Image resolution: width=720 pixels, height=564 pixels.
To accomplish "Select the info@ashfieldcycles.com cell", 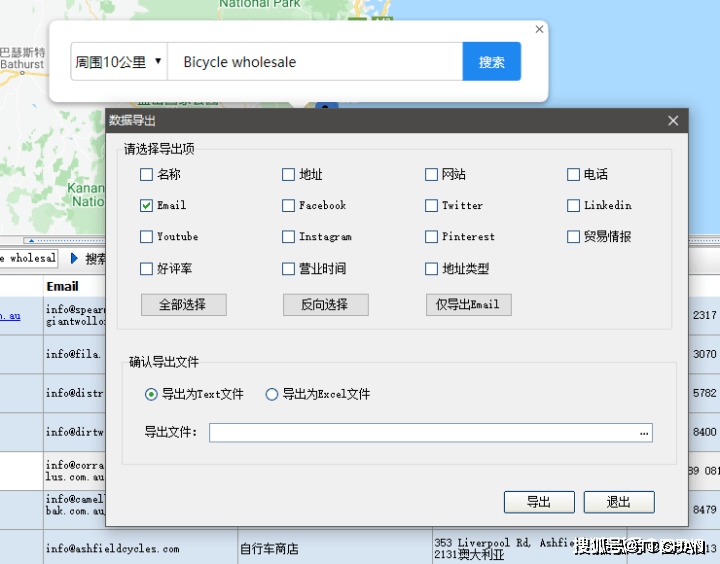I will coord(141,548).
